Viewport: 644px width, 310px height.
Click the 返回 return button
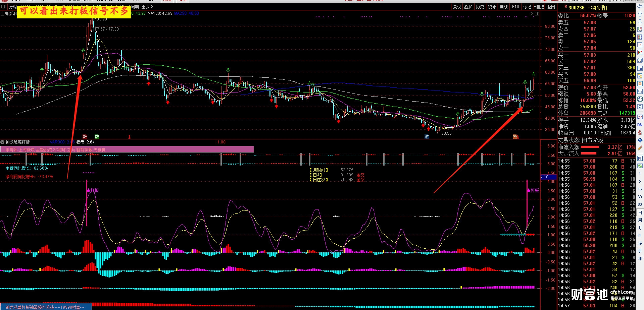551,7
